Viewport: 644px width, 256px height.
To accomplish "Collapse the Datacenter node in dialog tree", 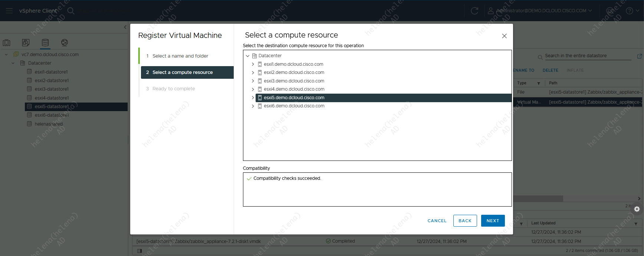I will pos(248,56).
